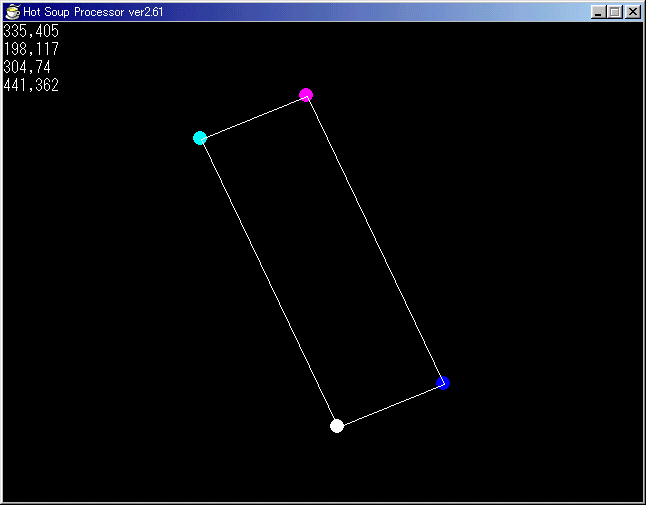Click the title "Hot Soup Processor ver2.61"
The height and width of the screenshot is (505, 646).
coord(94,12)
